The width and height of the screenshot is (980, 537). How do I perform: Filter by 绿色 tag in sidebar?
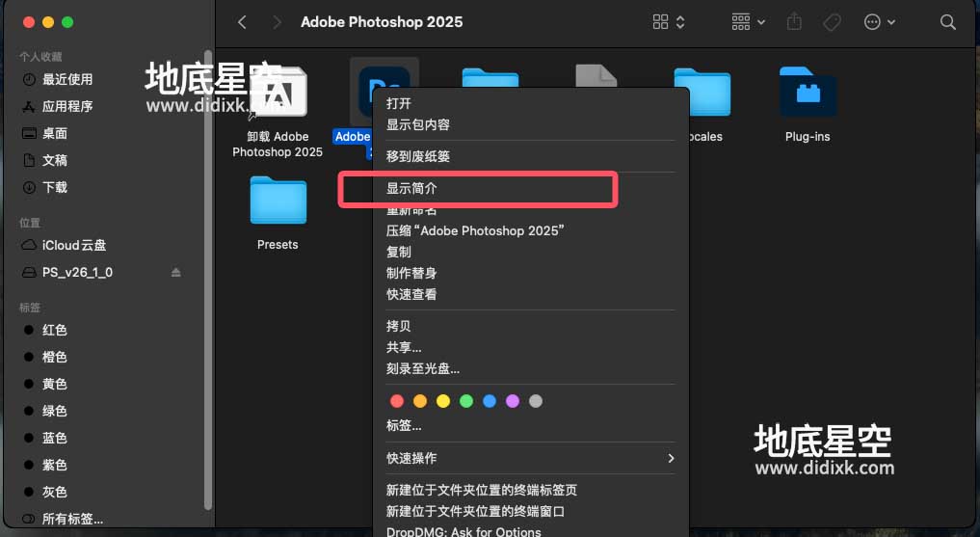54,411
